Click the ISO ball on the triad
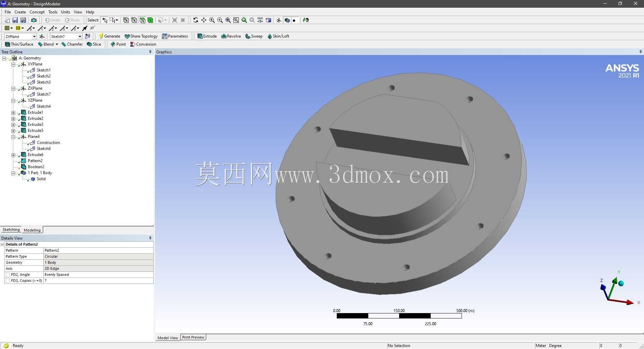 [621, 284]
